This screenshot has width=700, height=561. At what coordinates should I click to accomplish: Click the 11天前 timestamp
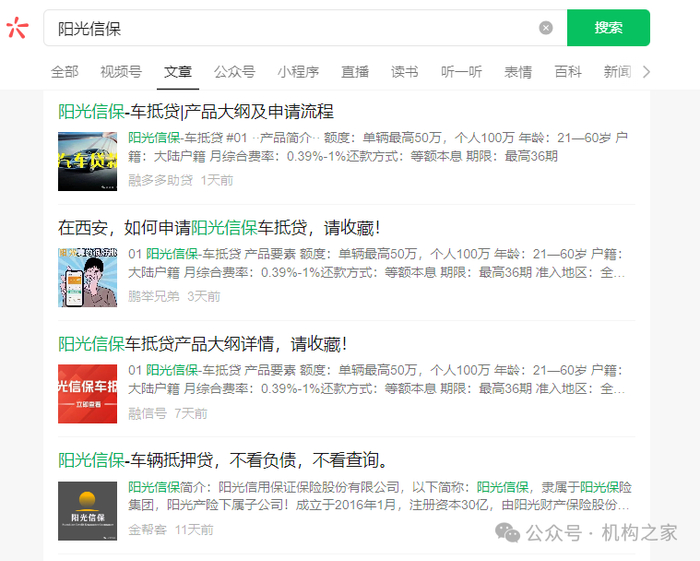(x=194, y=530)
